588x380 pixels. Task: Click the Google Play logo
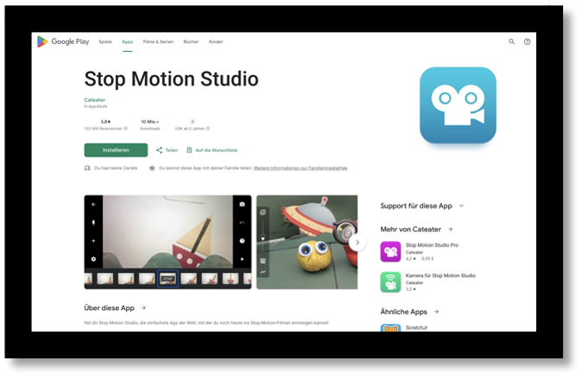click(63, 41)
